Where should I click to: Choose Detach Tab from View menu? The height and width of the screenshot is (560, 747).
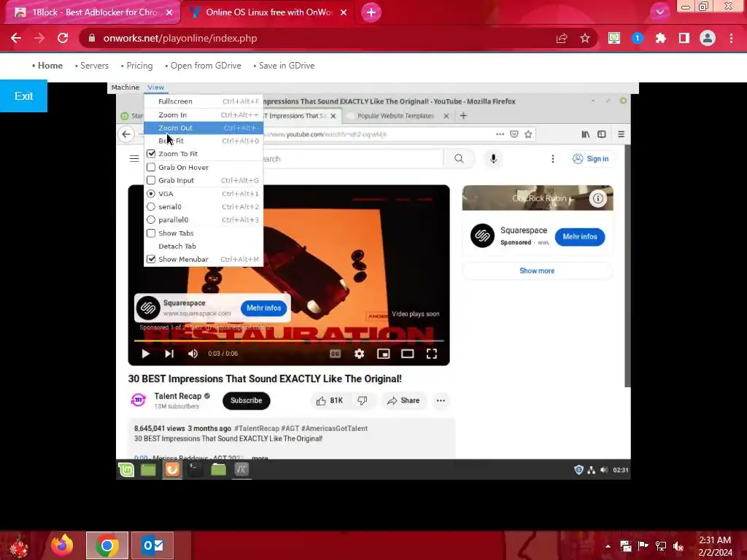coord(204,246)
